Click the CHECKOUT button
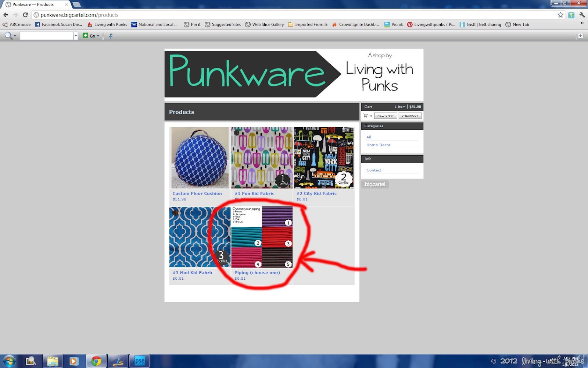The width and height of the screenshot is (588, 368). (410, 116)
